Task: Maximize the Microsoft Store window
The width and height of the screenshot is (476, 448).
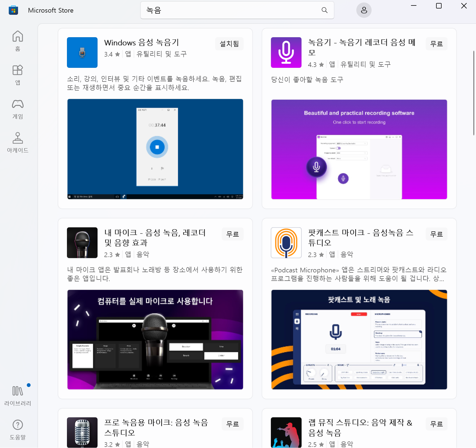Action: tap(439, 6)
